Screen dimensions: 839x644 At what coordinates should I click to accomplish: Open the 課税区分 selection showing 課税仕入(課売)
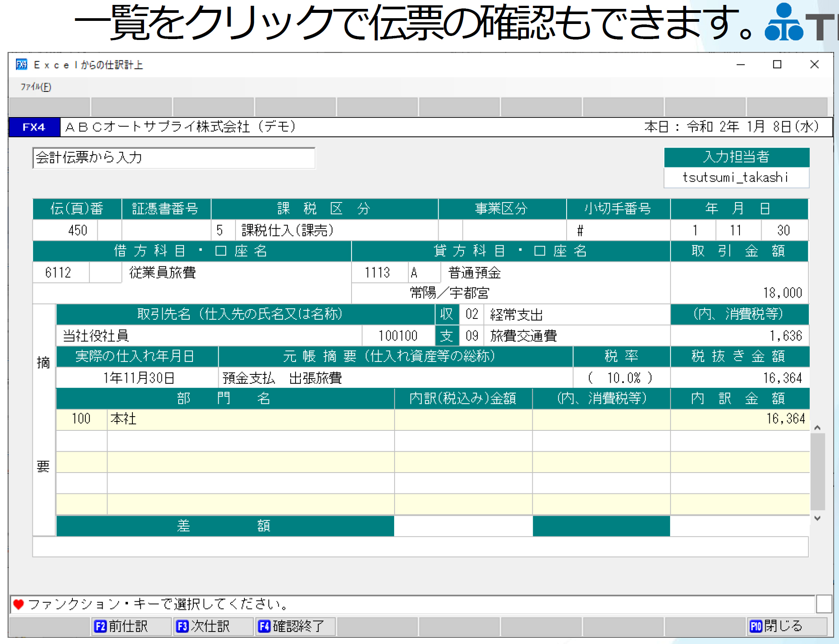tap(311, 230)
